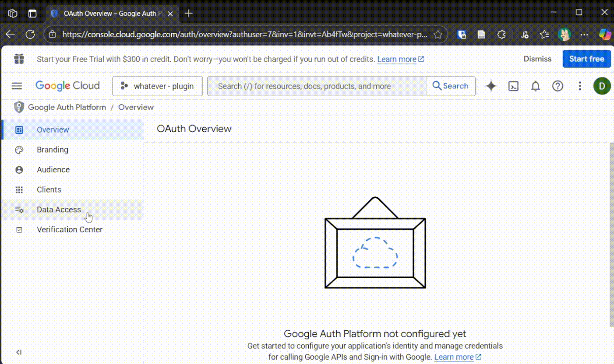Dismiss the free trial banner
The height and width of the screenshot is (364, 614).
click(537, 59)
